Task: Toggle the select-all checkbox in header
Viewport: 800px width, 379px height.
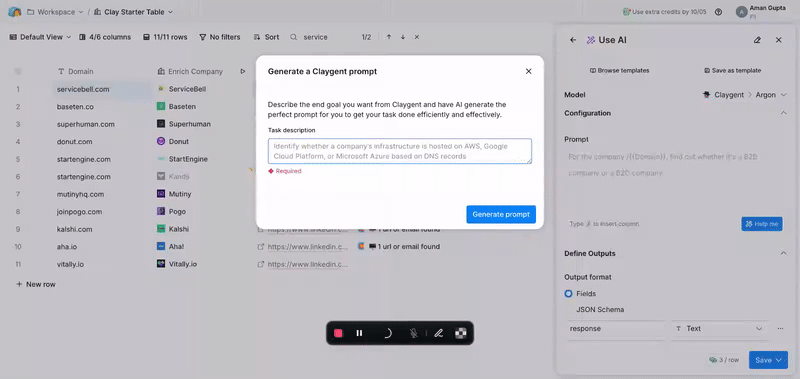Action: (18, 71)
